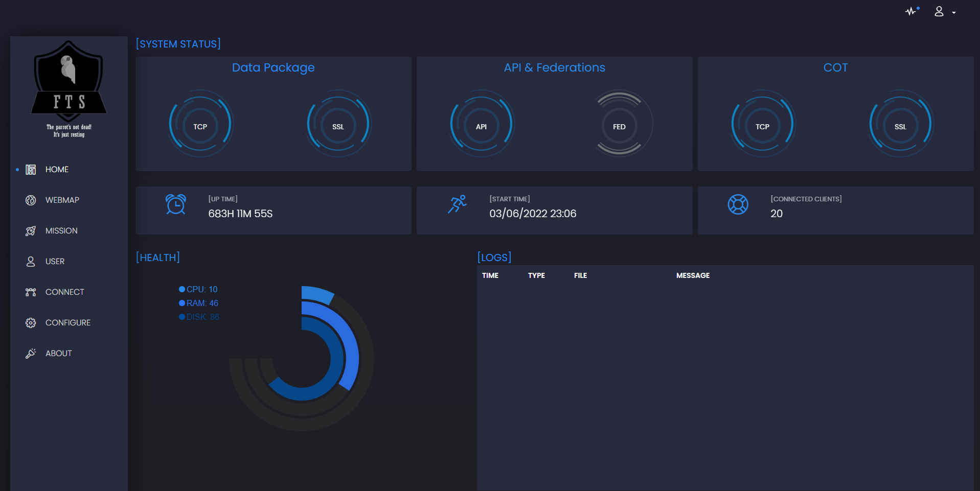Click the CPU legend dot

pos(182,289)
